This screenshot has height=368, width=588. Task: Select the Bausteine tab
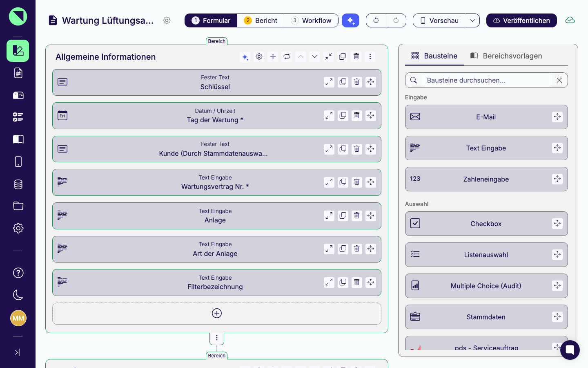coord(434,56)
